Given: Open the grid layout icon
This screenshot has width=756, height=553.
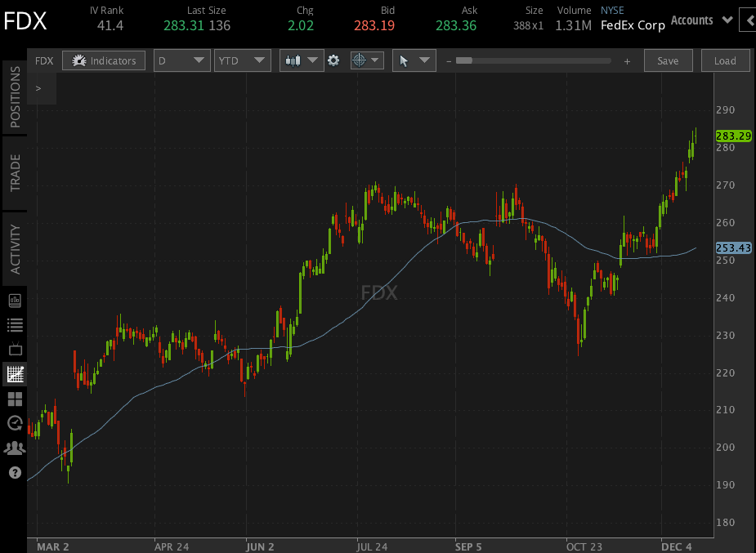Looking at the screenshot, I should pyautogui.click(x=14, y=399).
